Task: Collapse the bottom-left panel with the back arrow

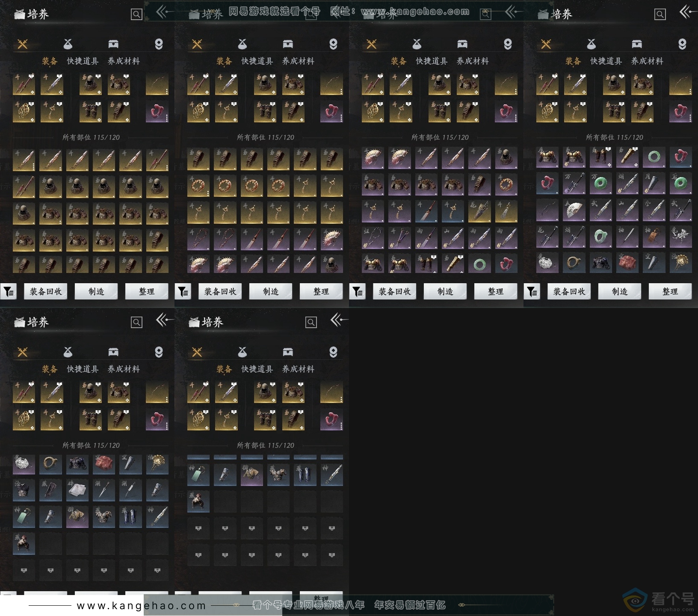Action: [x=164, y=320]
